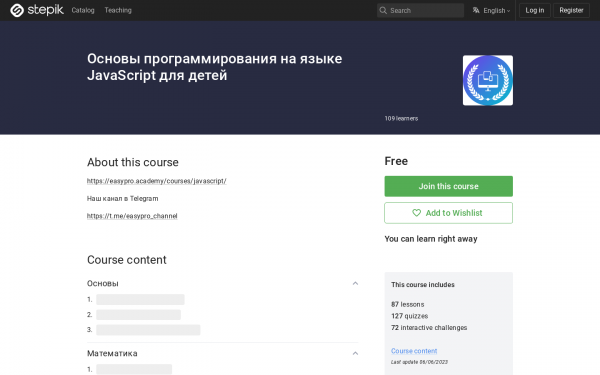The height and width of the screenshot is (375, 600).
Task: Click the 127 quizzes text
Action: pos(409,316)
